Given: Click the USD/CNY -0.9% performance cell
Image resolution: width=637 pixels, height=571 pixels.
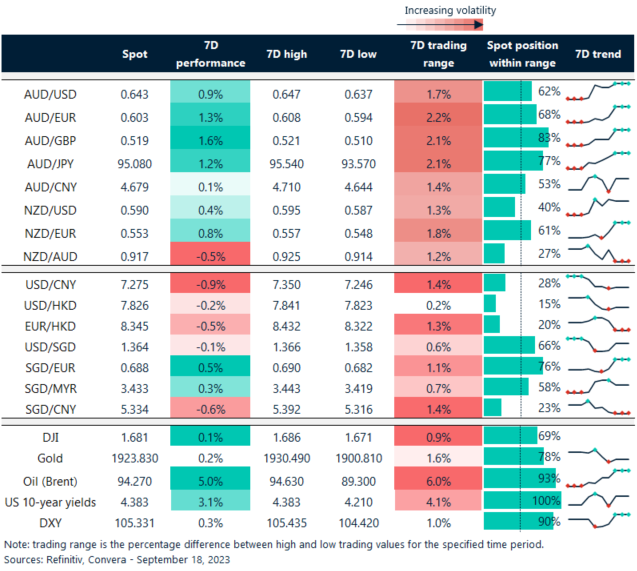Looking at the screenshot, I should click(212, 284).
